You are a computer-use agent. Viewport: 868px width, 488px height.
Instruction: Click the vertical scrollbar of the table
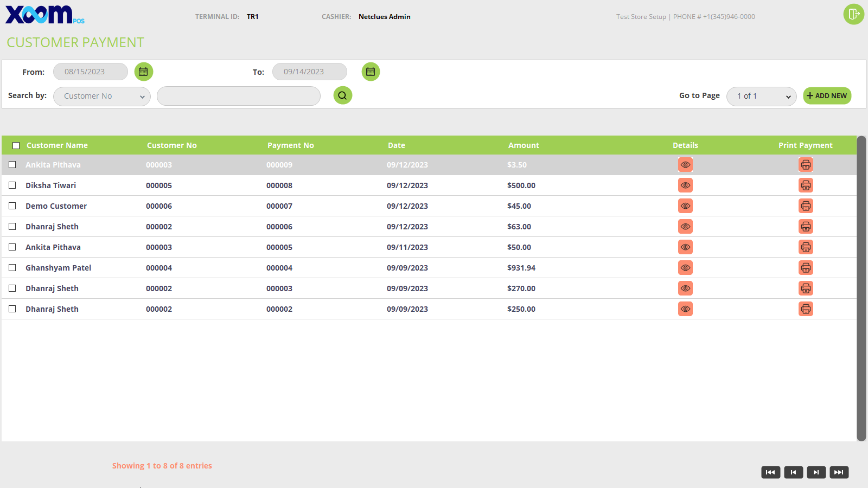pyautogui.click(x=861, y=287)
